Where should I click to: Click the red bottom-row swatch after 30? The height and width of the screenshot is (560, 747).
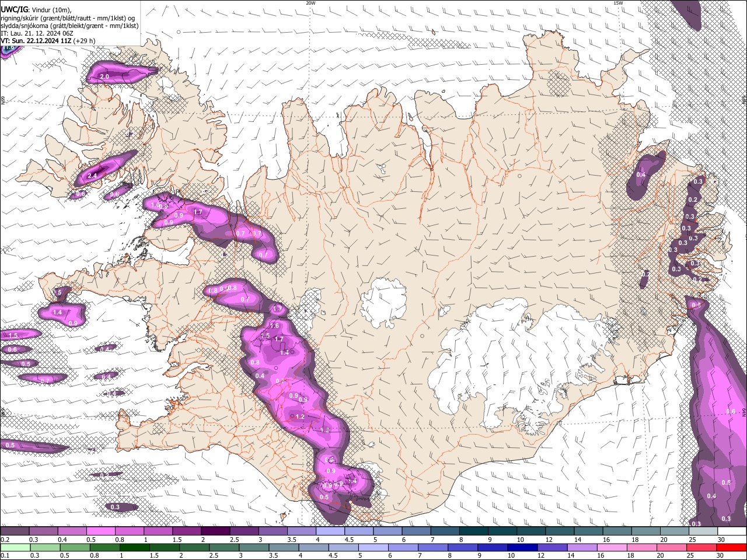pyautogui.click(x=732, y=547)
